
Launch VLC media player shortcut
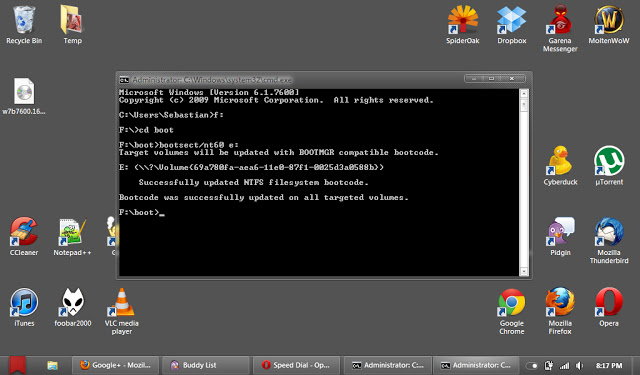click(x=122, y=311)
